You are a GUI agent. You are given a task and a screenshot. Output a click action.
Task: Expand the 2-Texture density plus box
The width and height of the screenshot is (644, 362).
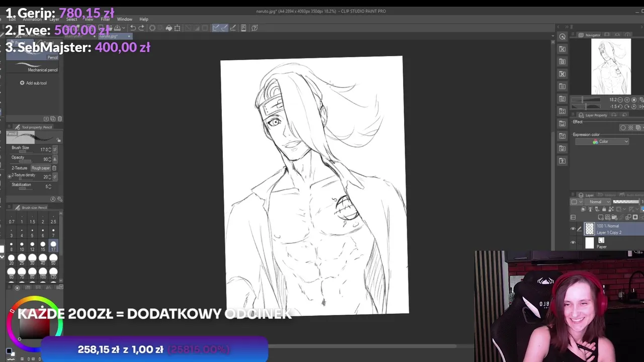10,176
